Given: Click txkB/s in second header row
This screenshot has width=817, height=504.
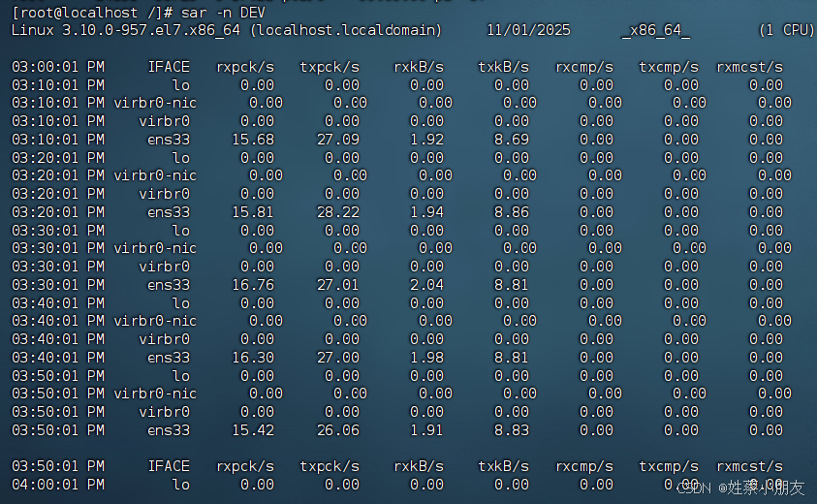Looking at the screenshot, I should [503, 466].
